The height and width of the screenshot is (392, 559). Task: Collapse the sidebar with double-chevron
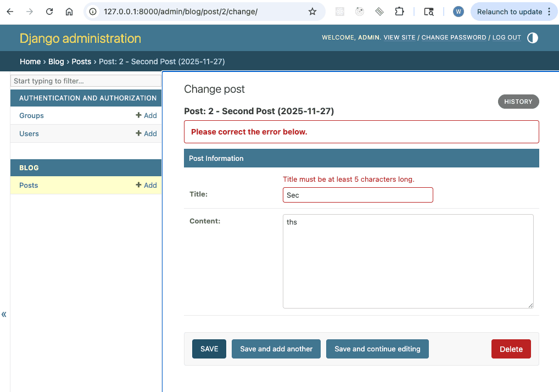4,315
